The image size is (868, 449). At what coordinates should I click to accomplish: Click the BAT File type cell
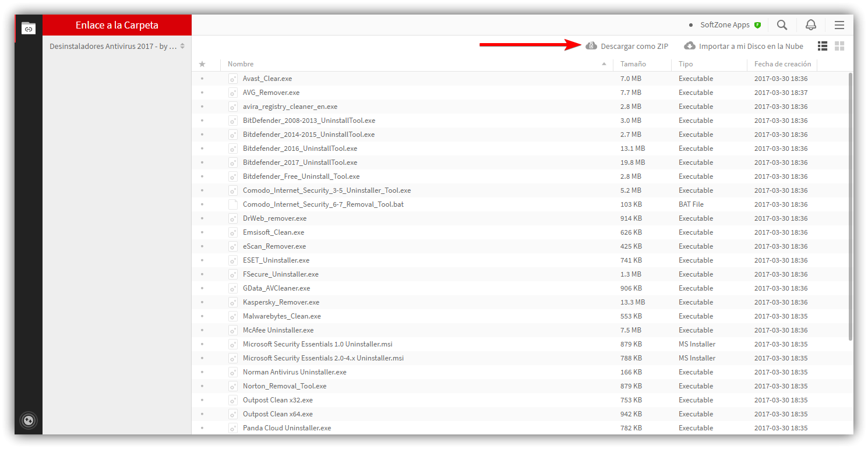tap(691, 204)
